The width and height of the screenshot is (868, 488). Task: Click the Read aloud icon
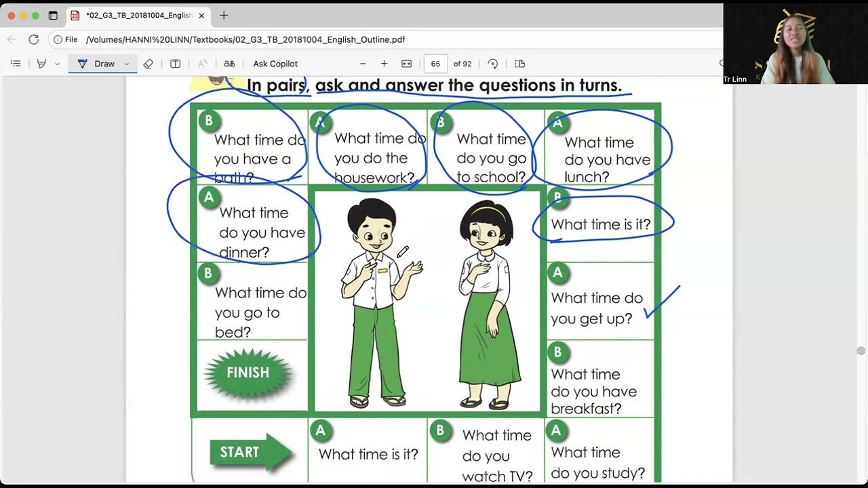pyautogui.click(x=202, y=64)
